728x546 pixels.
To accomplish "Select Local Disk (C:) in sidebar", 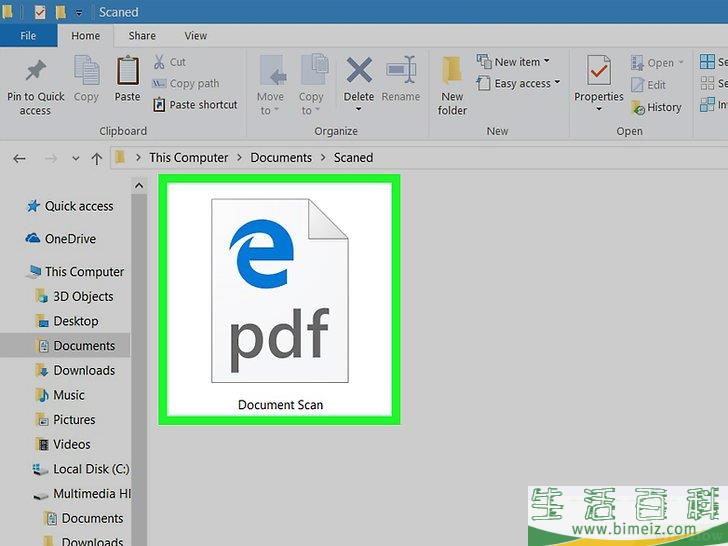I will pos(81,469).
